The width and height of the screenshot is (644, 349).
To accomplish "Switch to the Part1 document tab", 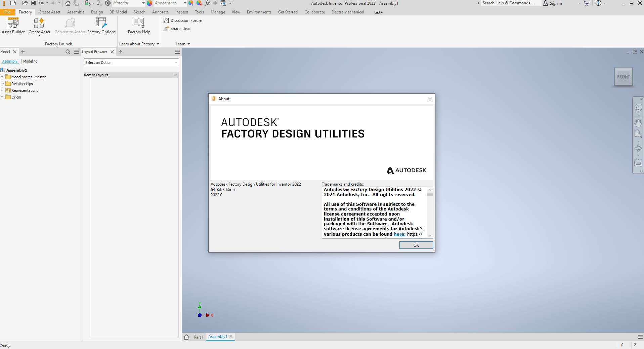I will [198, 337].
